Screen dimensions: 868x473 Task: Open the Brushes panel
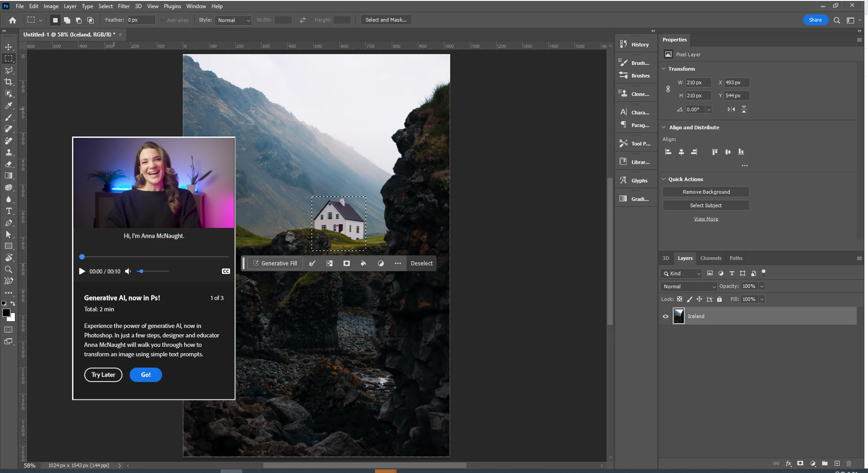pyautogui.click(x=635, y=76)
